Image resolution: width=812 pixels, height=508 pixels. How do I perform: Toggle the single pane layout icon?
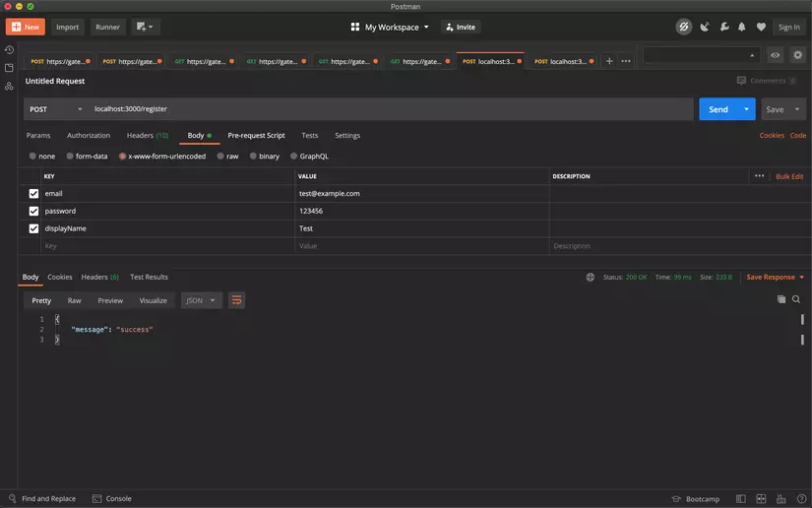741,499
